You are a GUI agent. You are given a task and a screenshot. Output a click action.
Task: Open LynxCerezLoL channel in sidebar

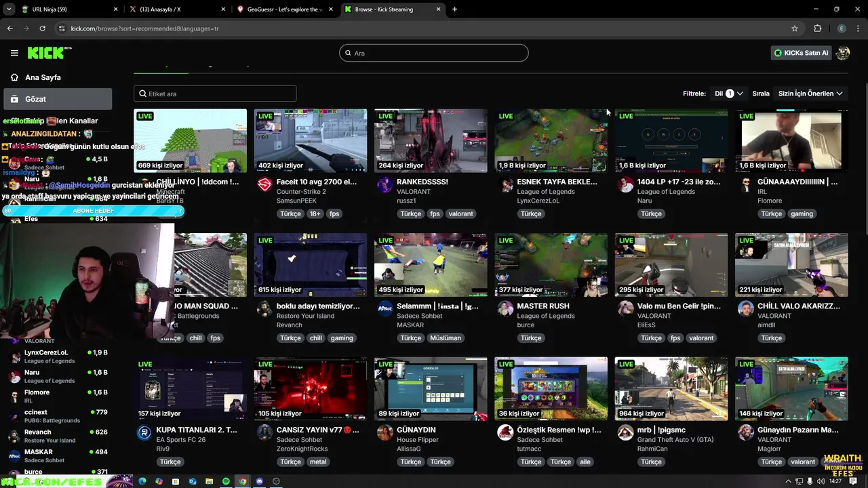(58, 357)
